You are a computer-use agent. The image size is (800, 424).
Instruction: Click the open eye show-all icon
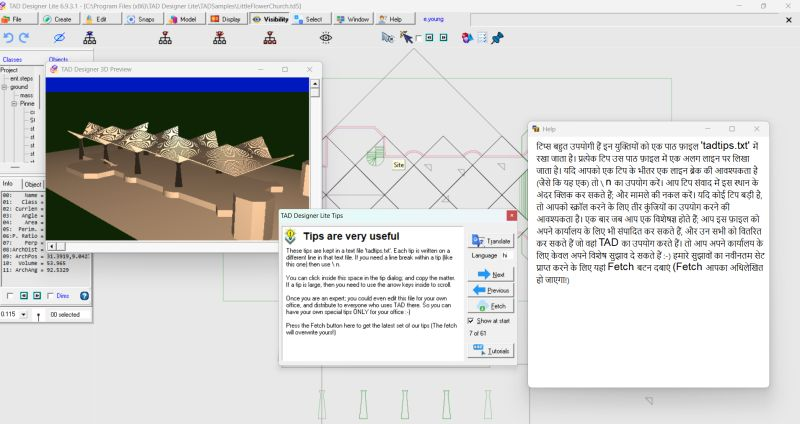pyautogui.click(x=326, y=38)
